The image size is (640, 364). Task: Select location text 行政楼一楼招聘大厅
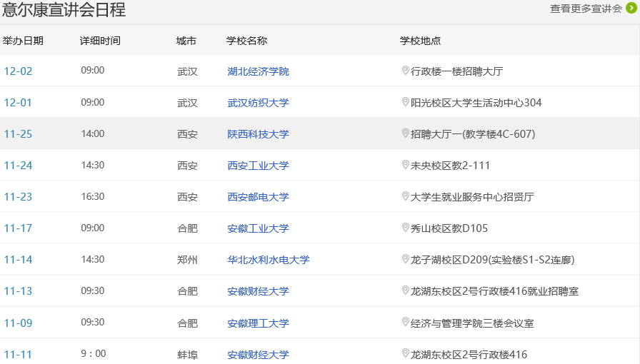(x=456, y=71)
